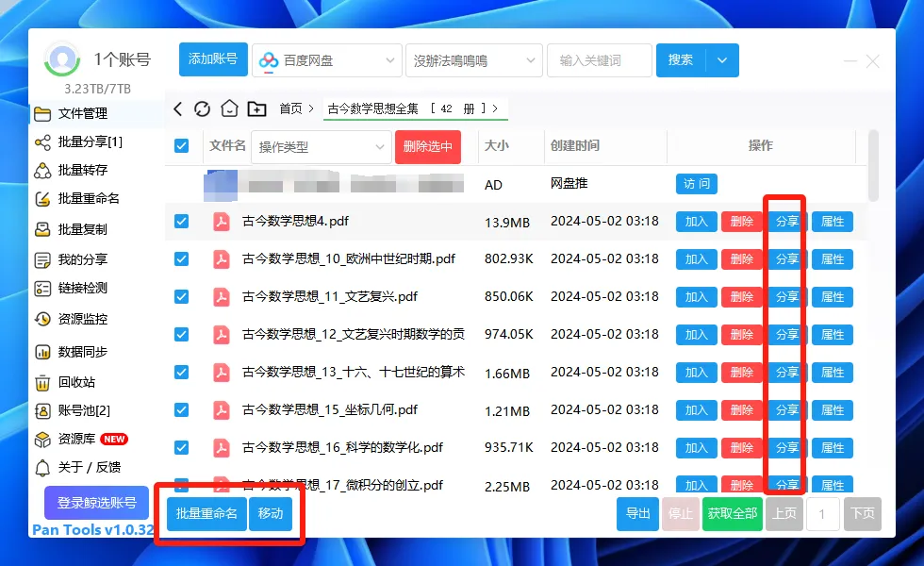Click the Baidu Netdisk logo in the drive selector
The height and width of the screenshot is (566, 924).
click(269, 60)
